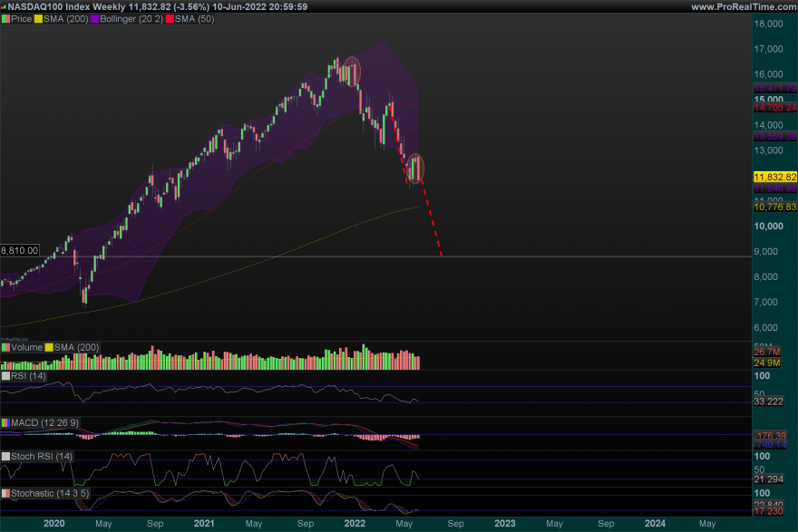The image size is (798, 532).
Task: Open the Stochastic (14 3 5) indicator label
Action: pos(50,493)
